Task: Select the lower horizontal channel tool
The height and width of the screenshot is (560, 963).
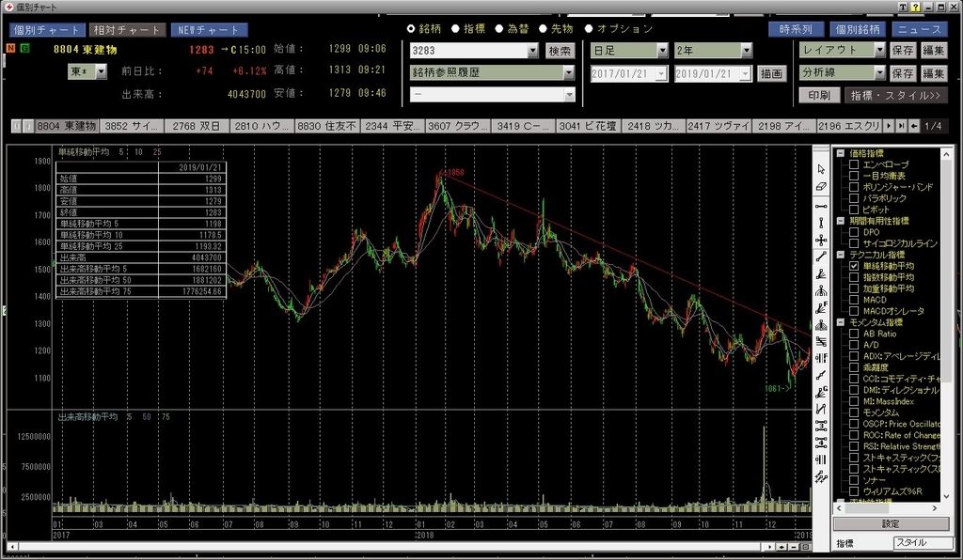Action: 821,443
